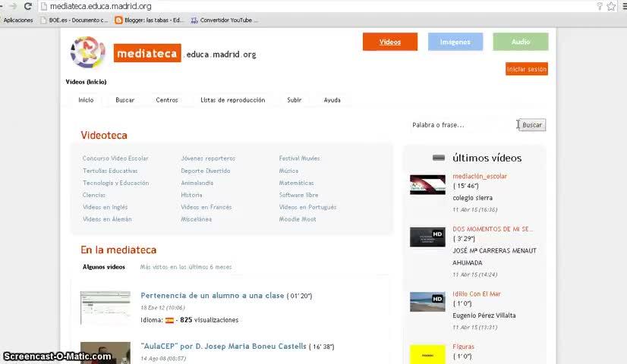Open the Aplicaciones bookmarks shortcut
The width and height of the screenshot is (627, 364).
point(18,20)
